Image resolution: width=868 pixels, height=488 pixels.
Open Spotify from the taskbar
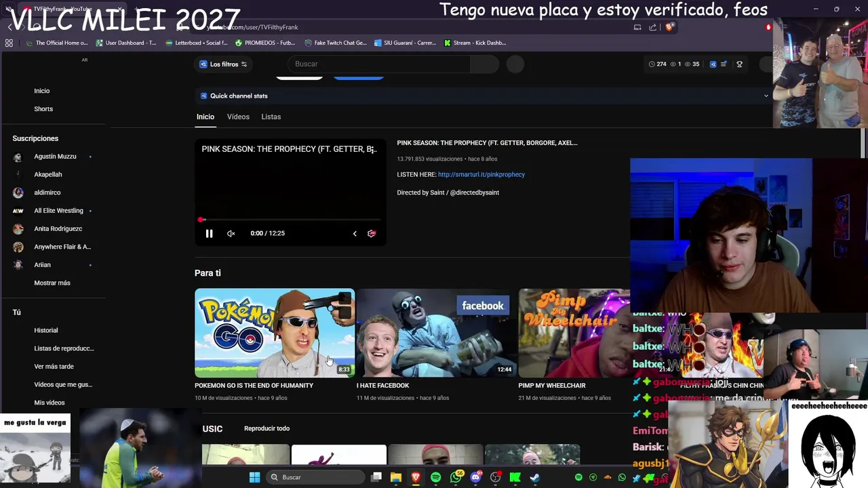tap(435, 477)
